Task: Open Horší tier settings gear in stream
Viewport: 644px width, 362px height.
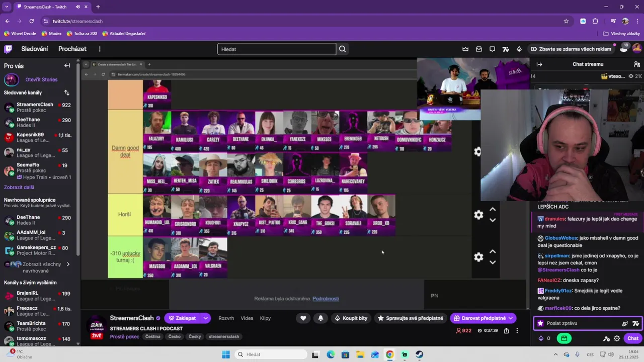Action: pyautogui.click(x=478, y=215)
